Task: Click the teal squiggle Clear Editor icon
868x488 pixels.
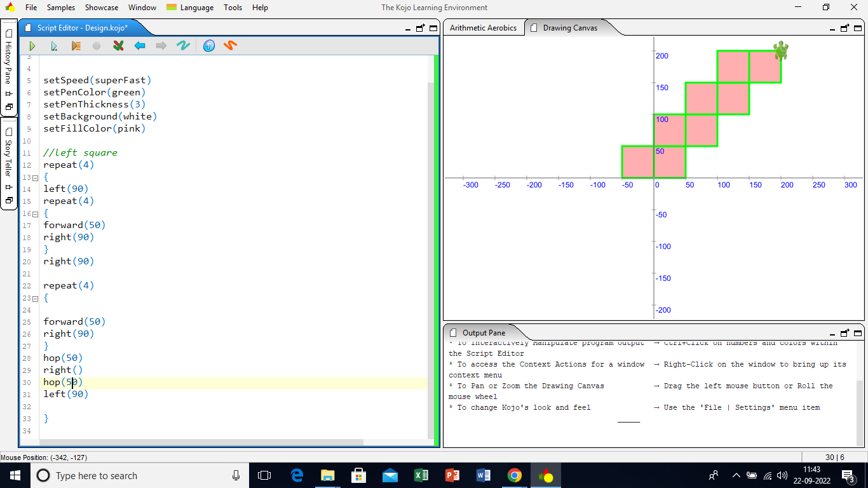Action: (x=183, y=46)
